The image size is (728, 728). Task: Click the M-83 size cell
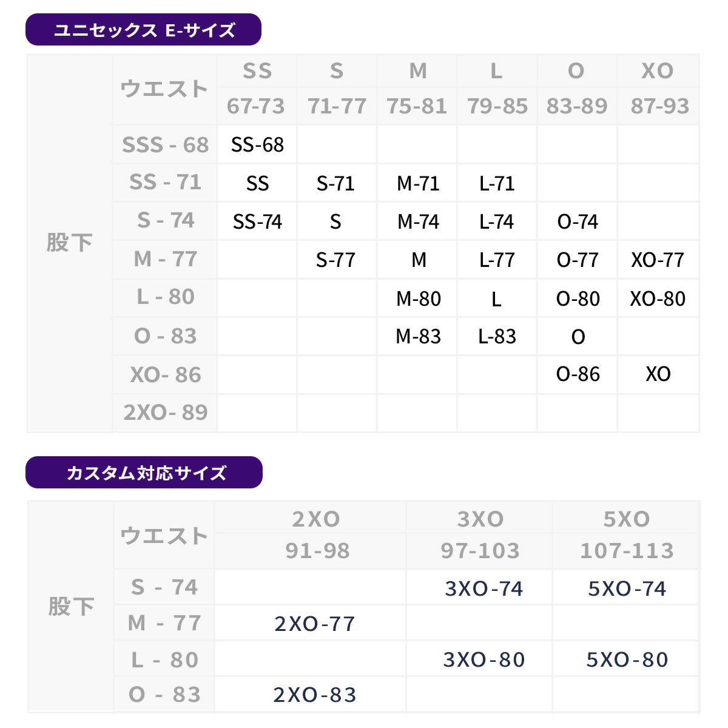pyautogui.click(x=418, y=336)
